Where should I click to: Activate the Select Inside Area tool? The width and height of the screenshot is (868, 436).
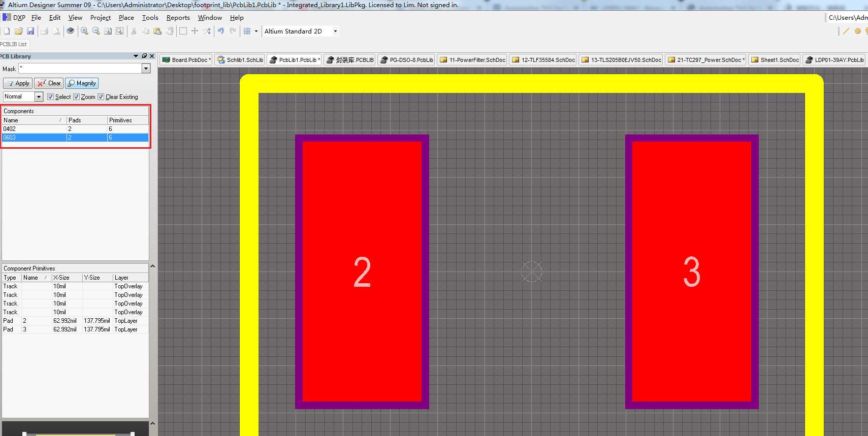coord(183,31)
